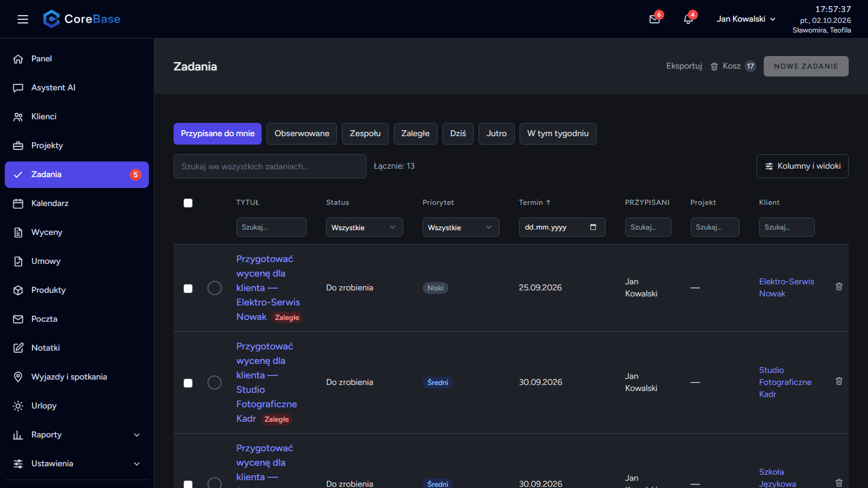
Task: Switch to the Obserwowane tab
Action: point(302,134)
